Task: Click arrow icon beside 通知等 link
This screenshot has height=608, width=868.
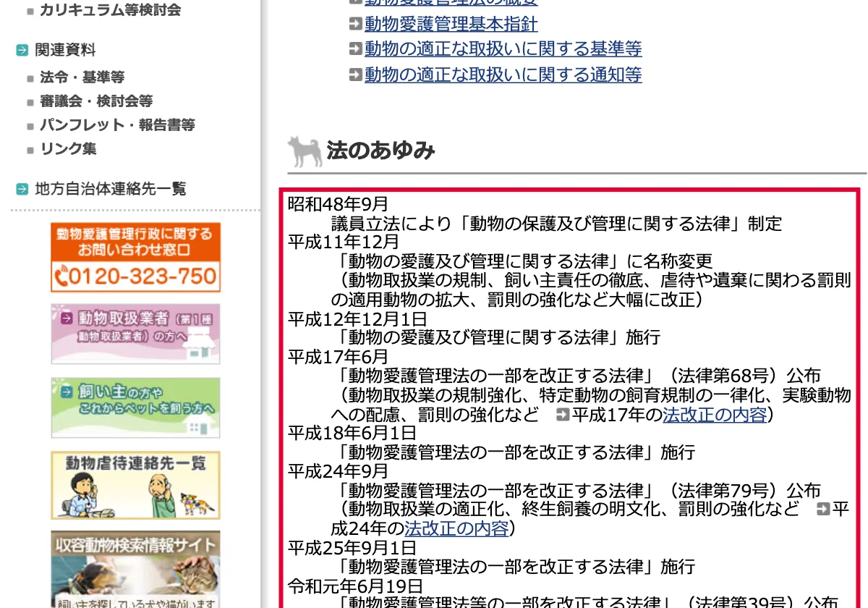Action: pos(355,75)
